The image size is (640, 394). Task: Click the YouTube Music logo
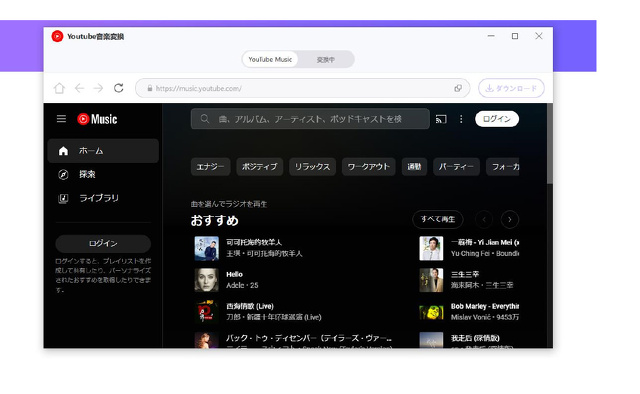tap(97, 119)
